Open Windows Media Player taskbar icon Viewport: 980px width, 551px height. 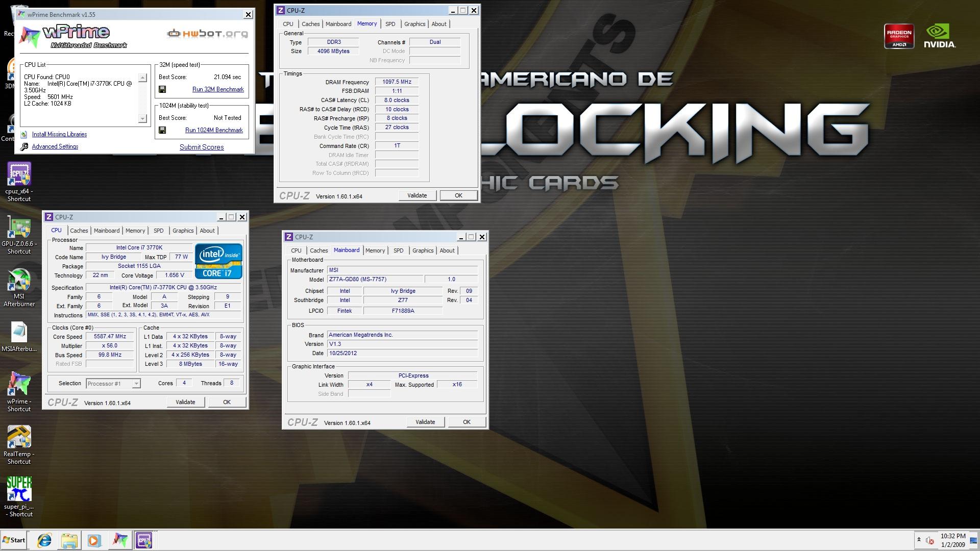tap(94, 540)
